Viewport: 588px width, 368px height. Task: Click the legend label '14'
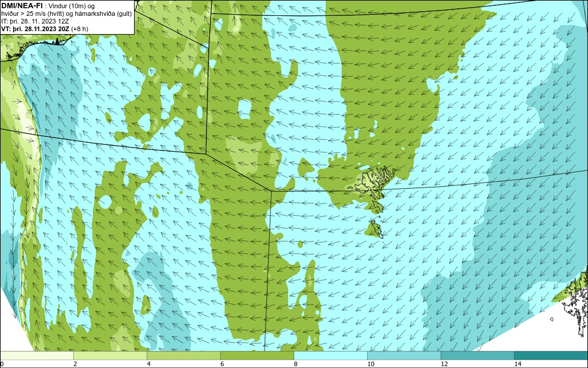point(517,364)
